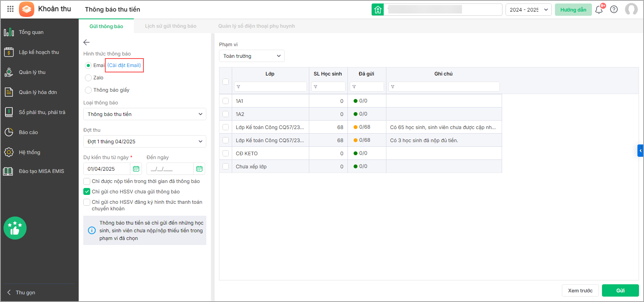Tick the checkbox for class 1A1
Image resolution: width=644 pixels, height=302 pixels.
[x=226, y=101]
